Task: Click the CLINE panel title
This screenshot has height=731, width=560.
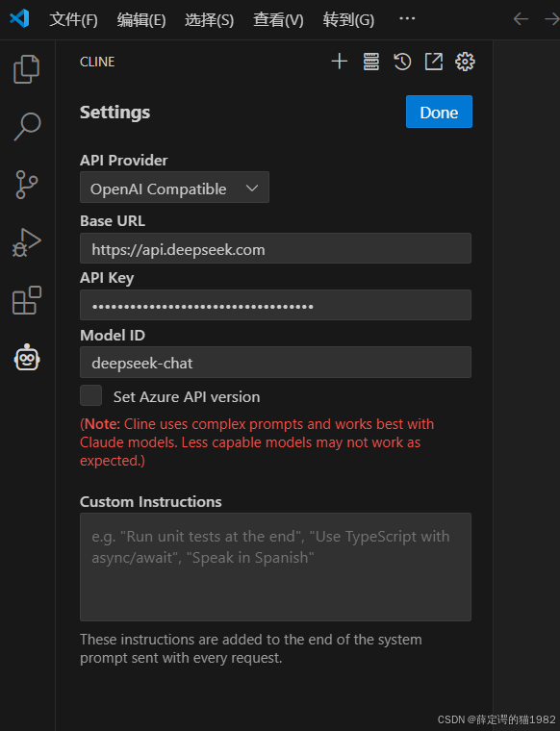Action: click(97, 62)
